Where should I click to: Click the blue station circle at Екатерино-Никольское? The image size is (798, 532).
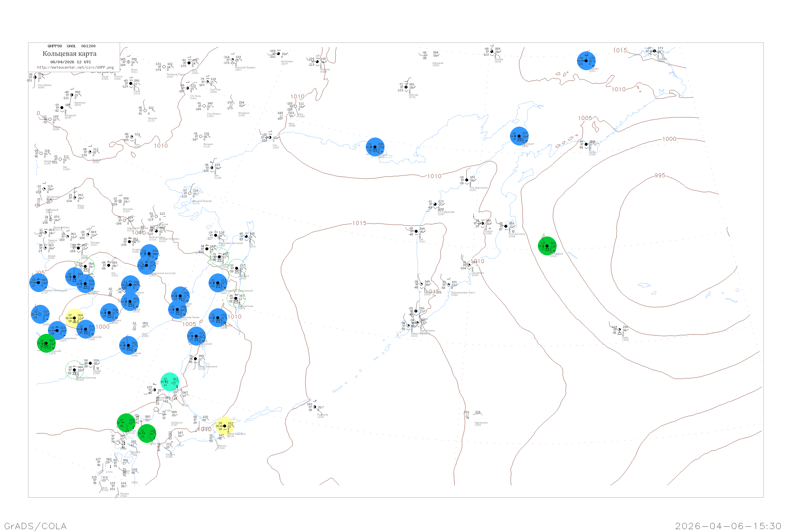(x=39, y=282)
